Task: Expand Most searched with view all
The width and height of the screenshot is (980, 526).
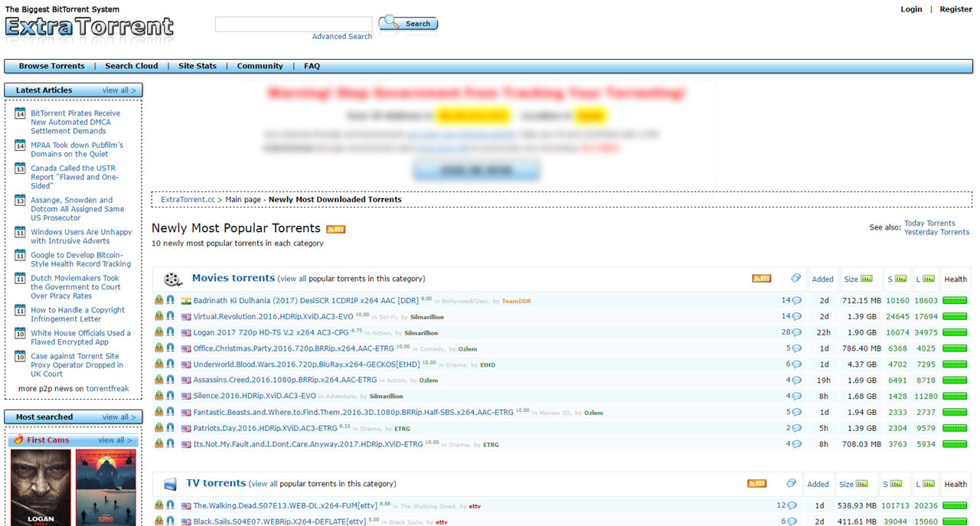Action: pyautogui.click(x=119, y=417)
